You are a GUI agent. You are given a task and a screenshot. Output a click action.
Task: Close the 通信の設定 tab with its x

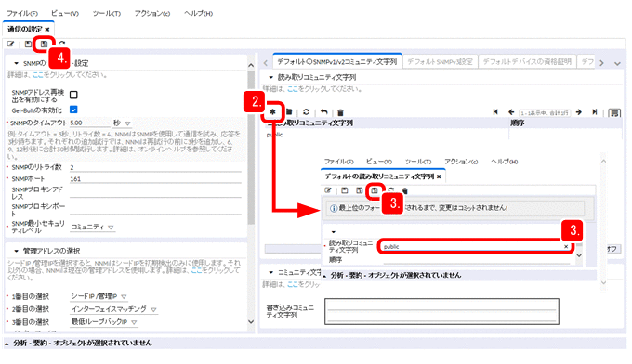coord(47,30)
